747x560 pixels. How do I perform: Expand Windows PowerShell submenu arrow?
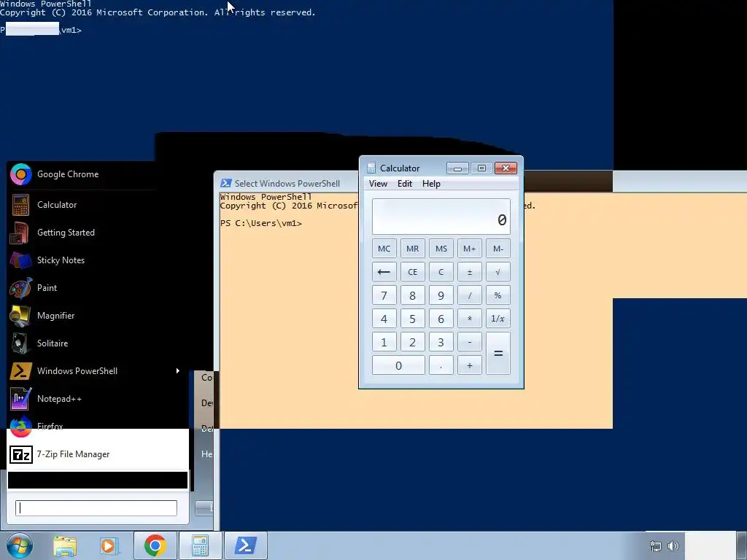(x=178, y=371)
